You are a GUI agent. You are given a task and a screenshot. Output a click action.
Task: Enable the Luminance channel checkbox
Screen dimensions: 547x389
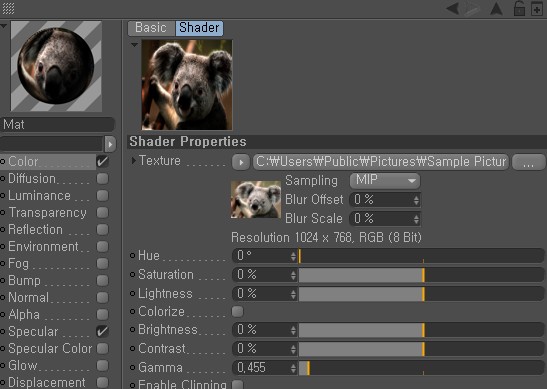[103, 196]
